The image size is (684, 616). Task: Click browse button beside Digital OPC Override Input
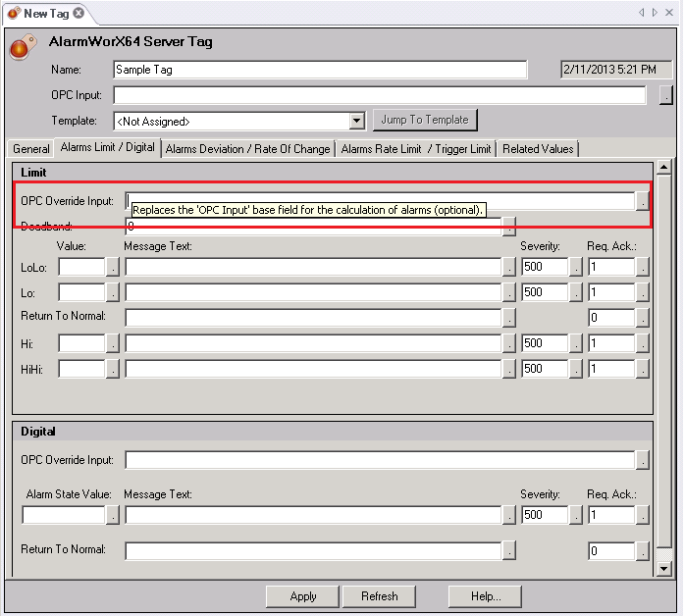coord(643,460)
